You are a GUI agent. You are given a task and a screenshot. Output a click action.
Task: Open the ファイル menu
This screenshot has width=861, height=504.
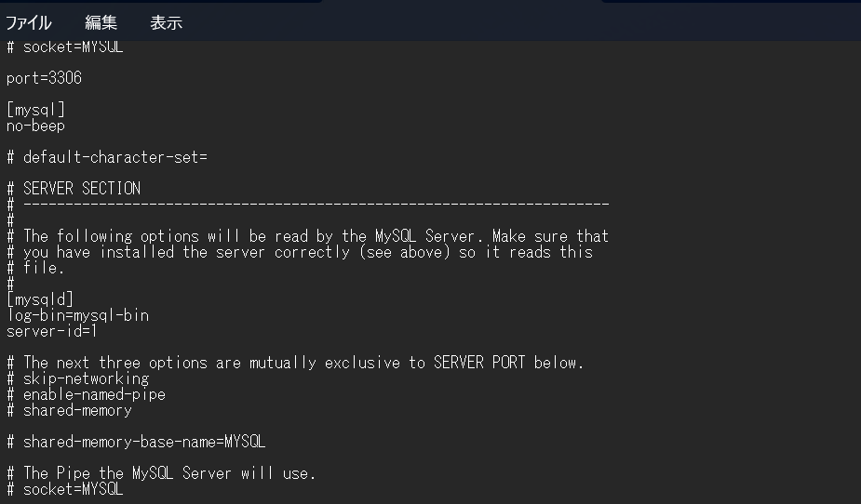click(28, 22)
